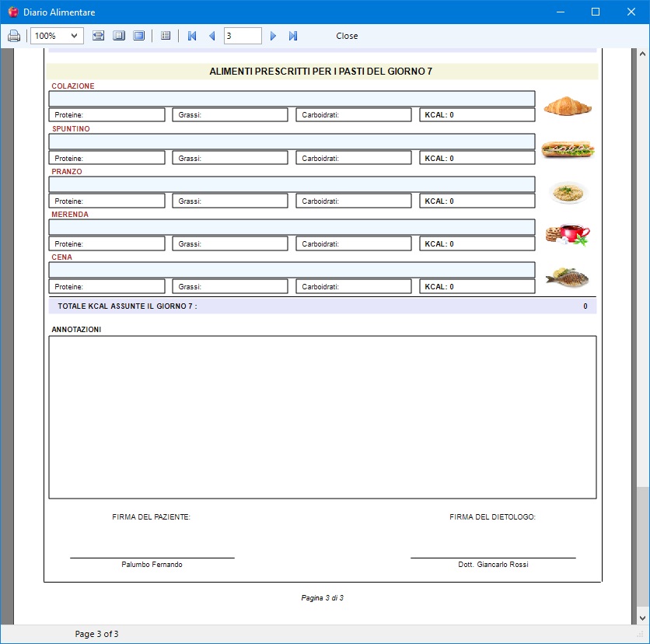This screenshot has height=644, width=650.
Task: Click the Cena food description box
Action: [x=292, y=270]
